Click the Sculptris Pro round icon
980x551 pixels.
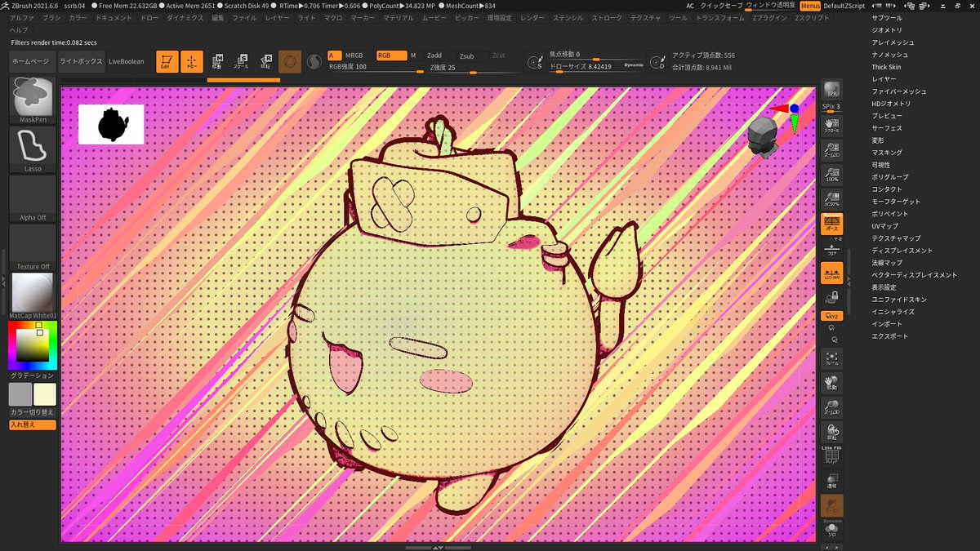(x=314, y=61)
